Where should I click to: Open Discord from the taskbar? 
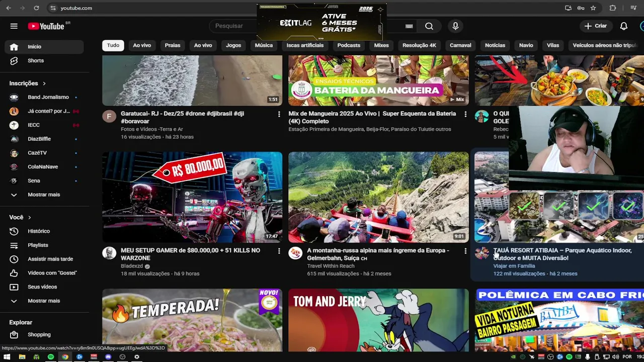click(x=108, y=357)
